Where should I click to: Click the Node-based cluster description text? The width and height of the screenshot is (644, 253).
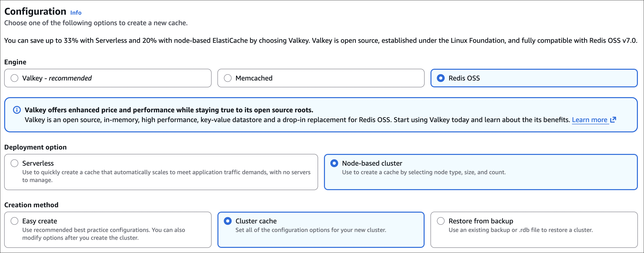click(424, 172)
